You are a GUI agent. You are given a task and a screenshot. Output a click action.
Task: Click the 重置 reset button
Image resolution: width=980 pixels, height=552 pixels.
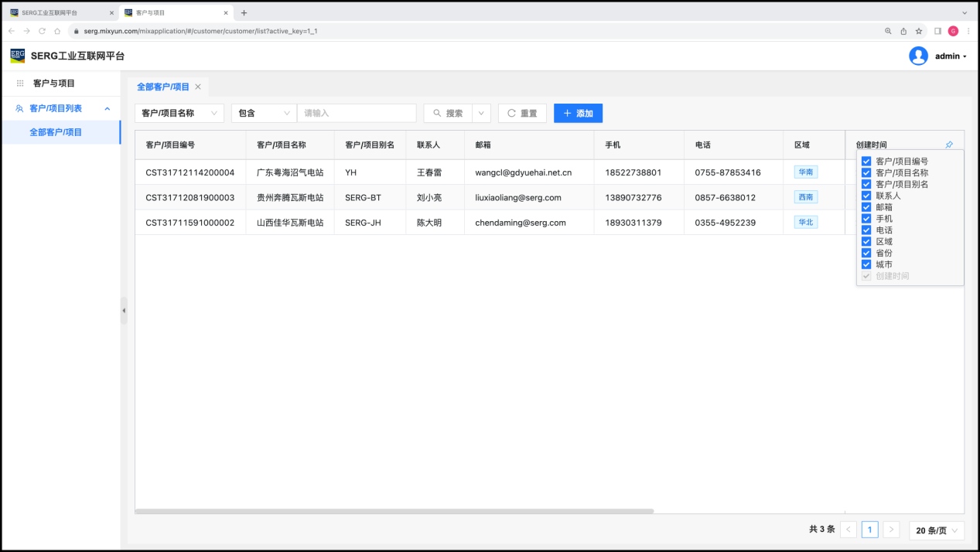(522, 113)
